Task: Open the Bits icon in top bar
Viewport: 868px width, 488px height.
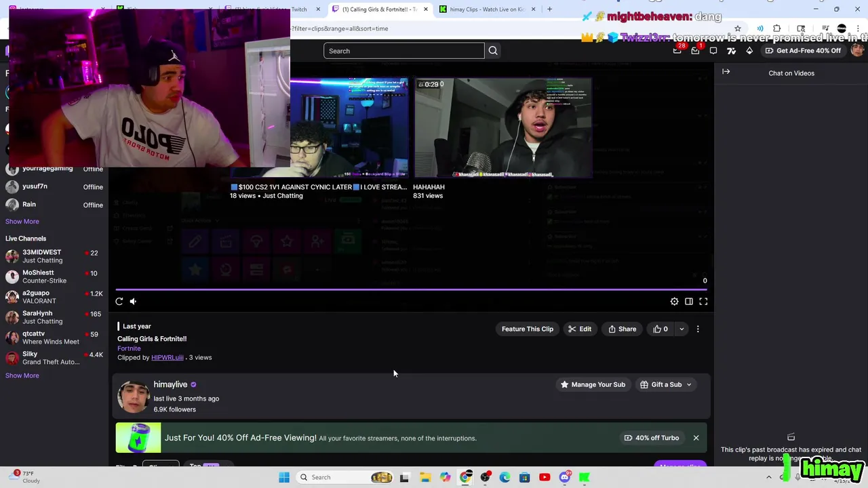Action: [749, 51]
